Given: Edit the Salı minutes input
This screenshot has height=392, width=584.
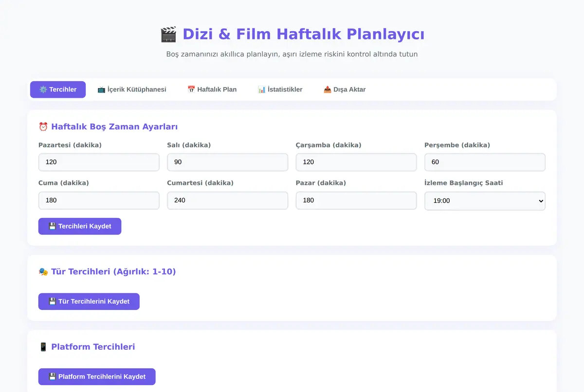Looking at the screenshot, I should click(227, 162).
